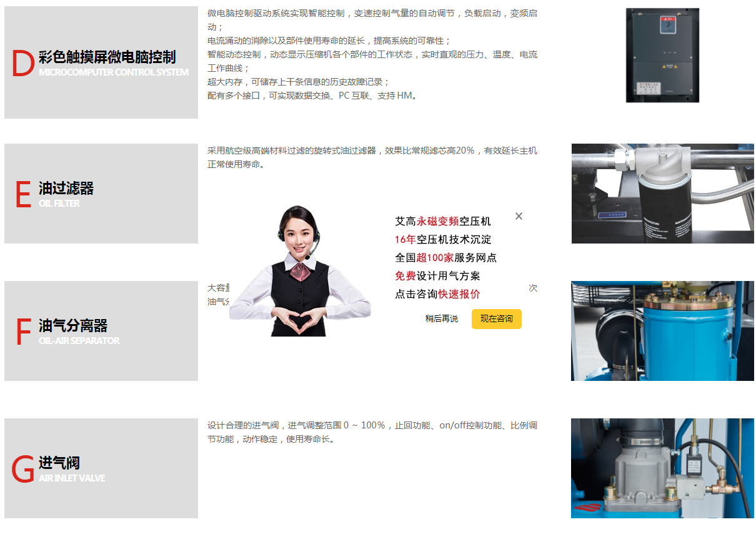
Task: Select the red letter G icon
Action: (22, 470)
